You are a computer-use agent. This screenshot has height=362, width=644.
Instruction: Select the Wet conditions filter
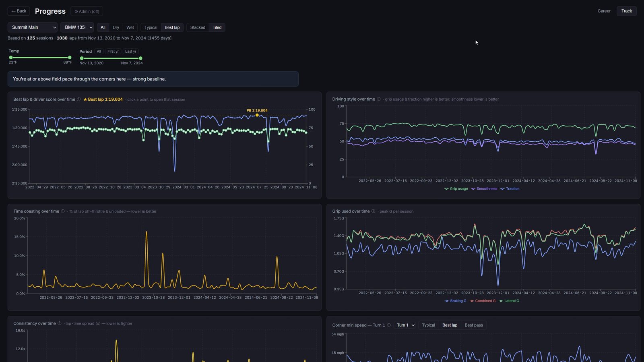point(130,27)
